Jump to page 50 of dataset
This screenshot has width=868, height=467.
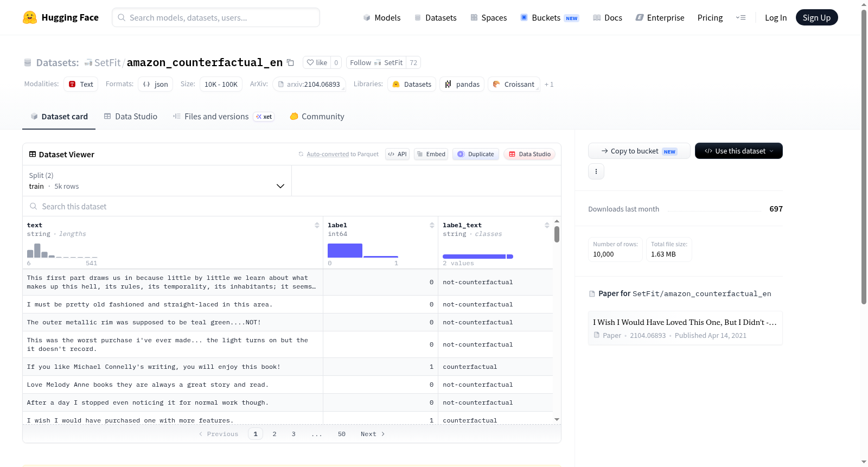point(342,434)
